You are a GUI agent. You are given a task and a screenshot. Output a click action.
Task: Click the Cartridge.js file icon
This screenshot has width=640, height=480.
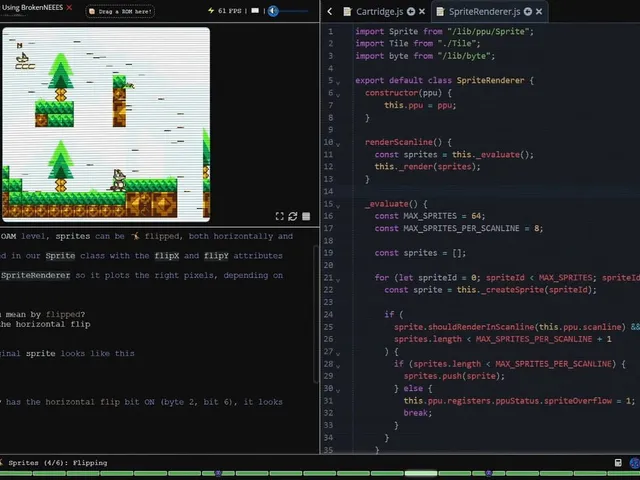[x=347, y=11]
